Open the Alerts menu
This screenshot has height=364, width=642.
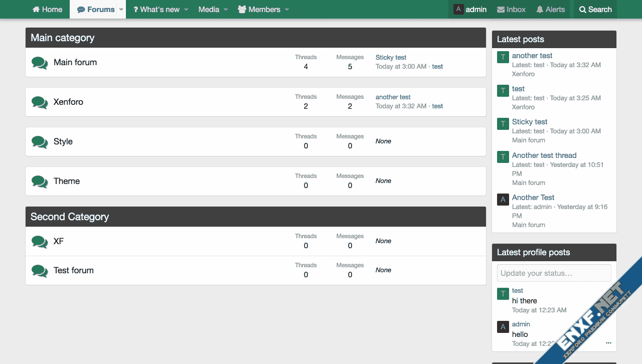pos(550,10)
